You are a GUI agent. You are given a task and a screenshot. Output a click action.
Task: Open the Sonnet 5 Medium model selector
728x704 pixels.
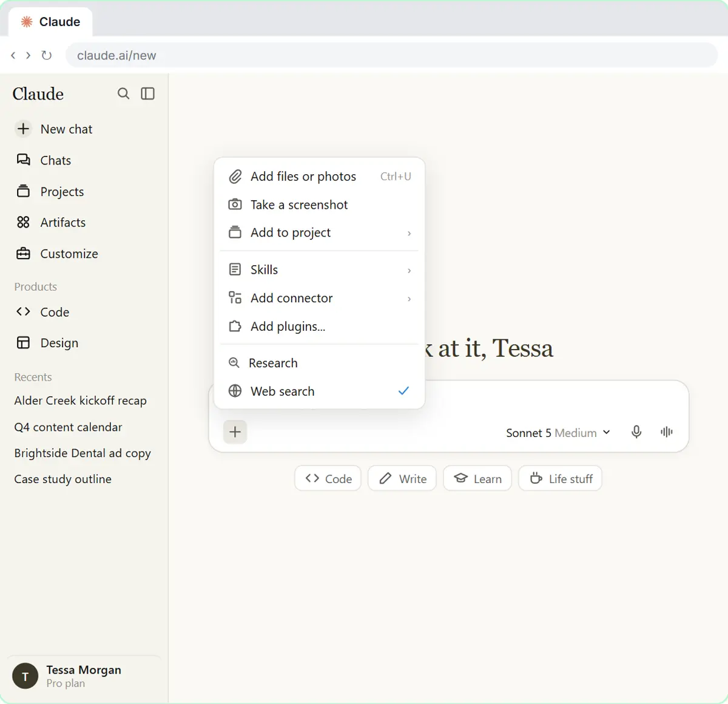[x=558, y=433]
